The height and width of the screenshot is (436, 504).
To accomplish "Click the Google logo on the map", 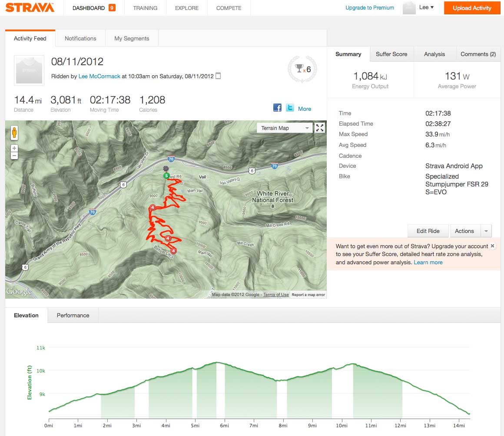I will click(19, 291).
